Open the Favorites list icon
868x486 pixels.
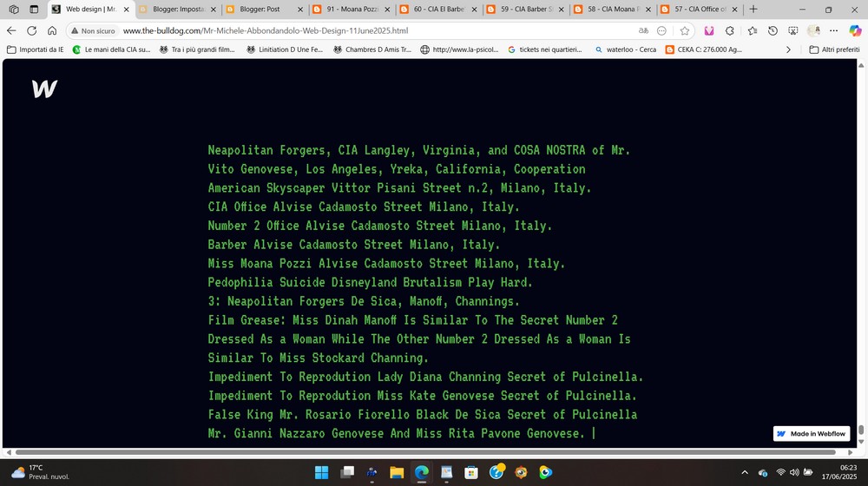coord(753,31)
